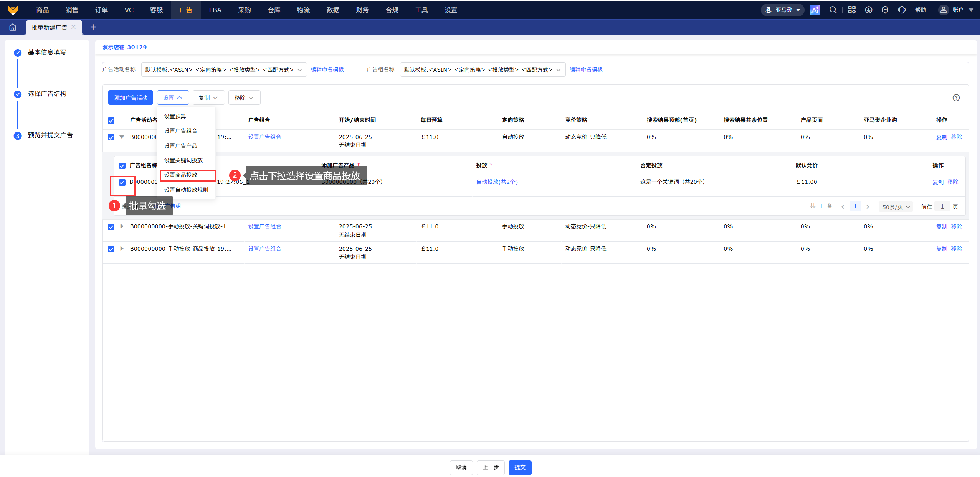Click the orange logo icon
Image resolution: width=980 pixels, height=477 pixels.
pyautogui.click(x=13, y=10)
